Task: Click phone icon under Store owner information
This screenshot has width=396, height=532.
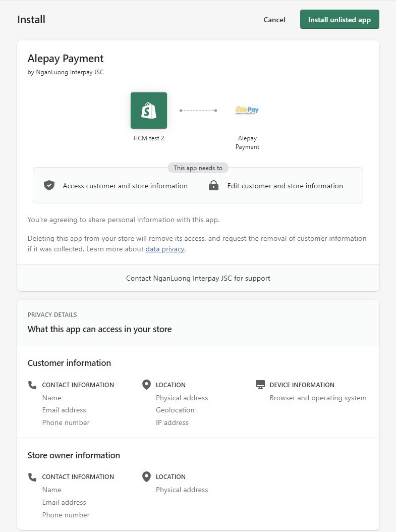Action: point(32,477)
